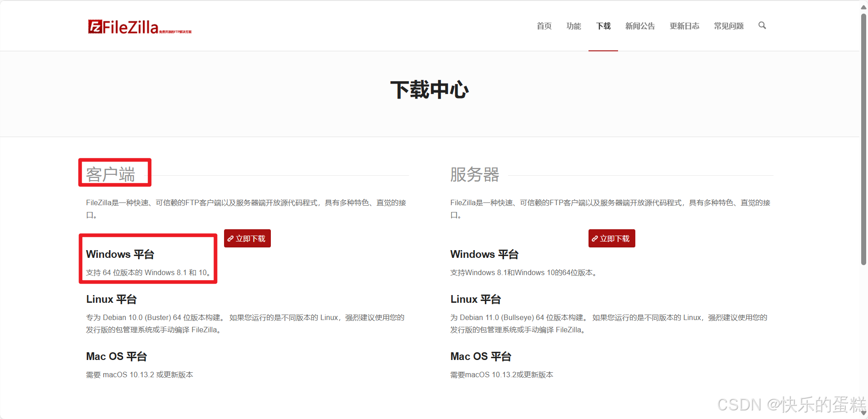Viewport: 868px width, 419px height.
Task: Click the 服务器 FileZilla intro paragraph
Action: pos(610,208)
